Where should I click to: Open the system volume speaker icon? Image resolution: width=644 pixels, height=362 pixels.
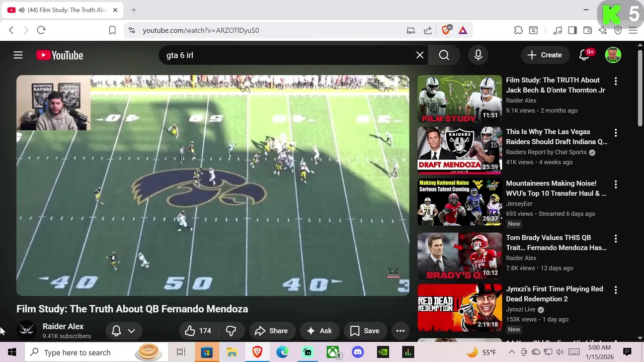(x=560, y=352)
